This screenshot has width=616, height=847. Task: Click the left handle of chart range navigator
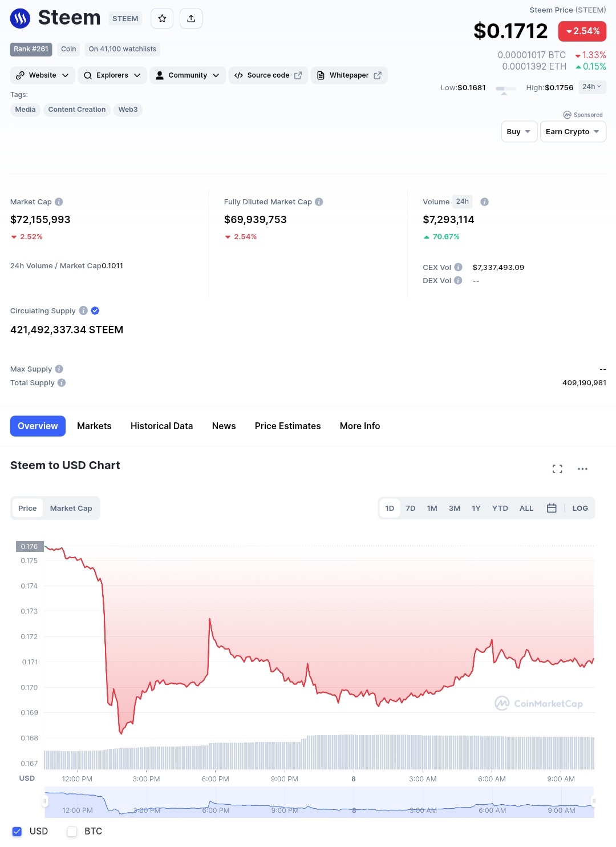45,801
